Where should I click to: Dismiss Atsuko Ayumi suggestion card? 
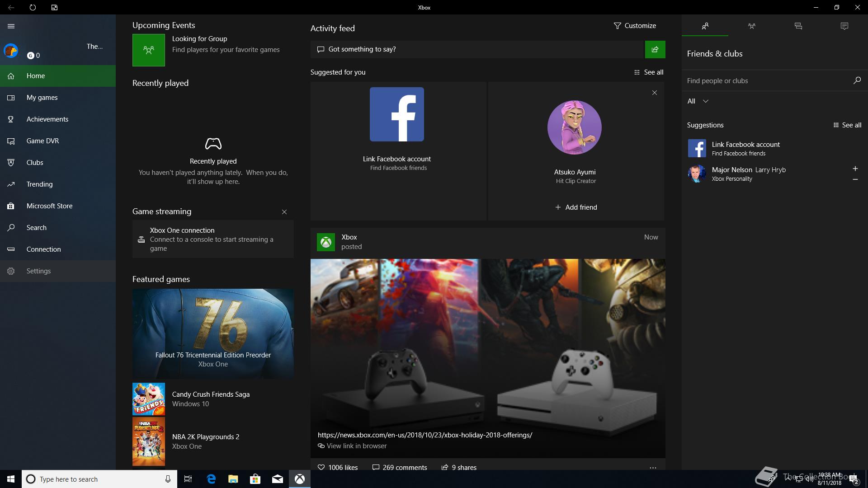click(x=654, y=93)
